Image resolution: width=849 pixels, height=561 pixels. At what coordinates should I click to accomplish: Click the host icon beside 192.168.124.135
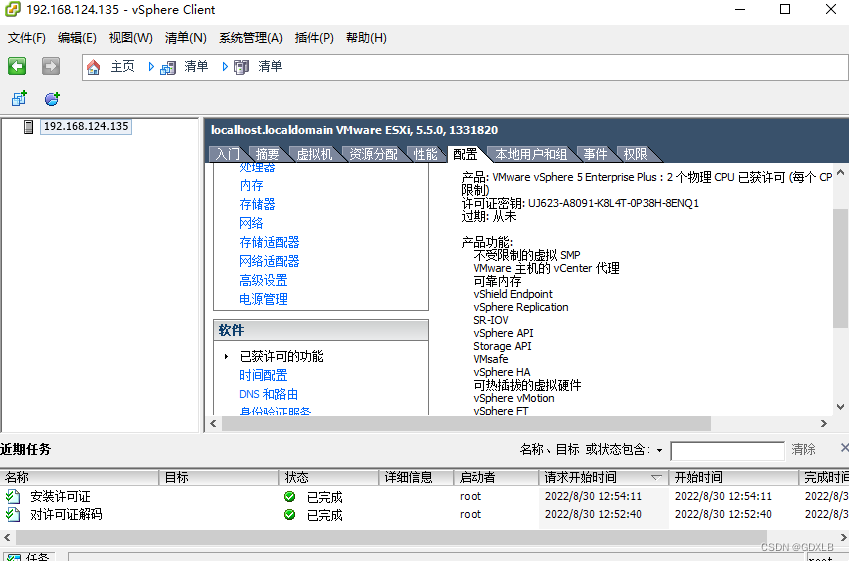click(x=29, y=127)
